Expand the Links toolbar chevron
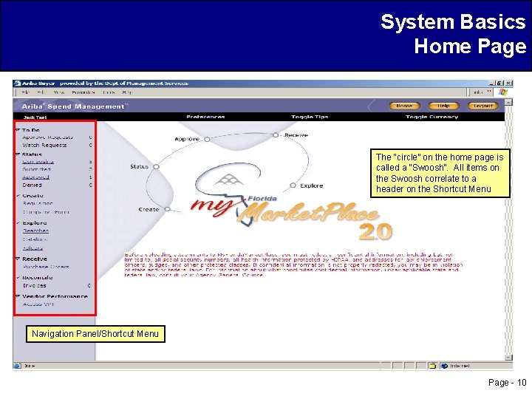This screenshot has height=399, width=532. [489, 92]
